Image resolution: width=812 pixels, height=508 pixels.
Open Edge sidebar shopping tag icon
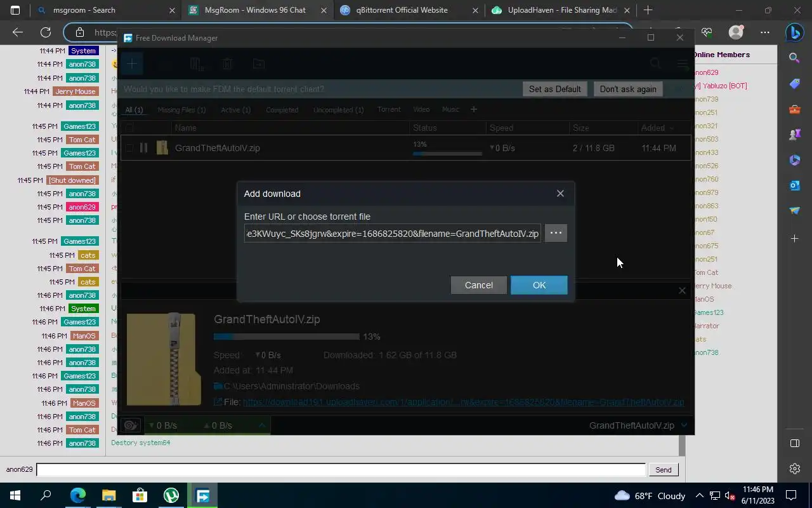pos(794,84)
